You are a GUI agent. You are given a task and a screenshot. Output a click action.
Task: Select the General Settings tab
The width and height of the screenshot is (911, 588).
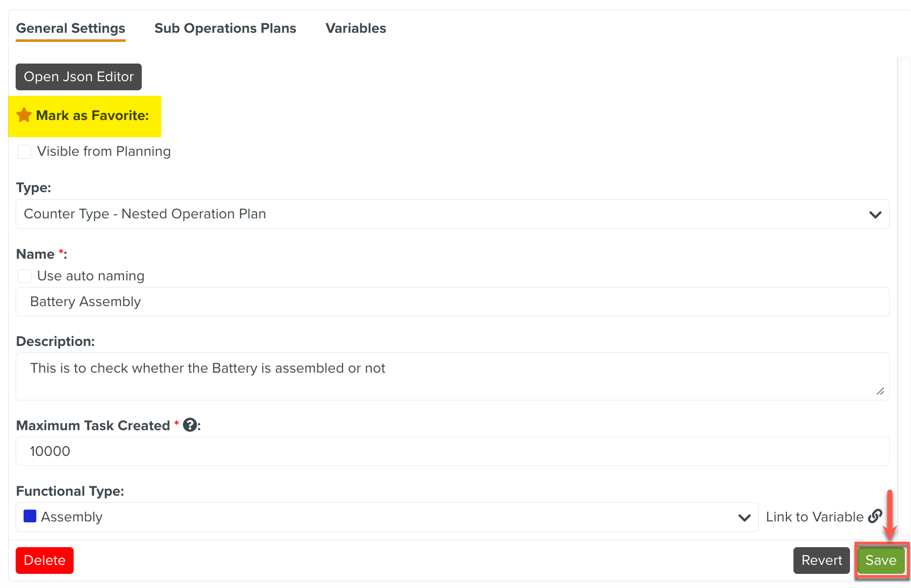[71, 28]
